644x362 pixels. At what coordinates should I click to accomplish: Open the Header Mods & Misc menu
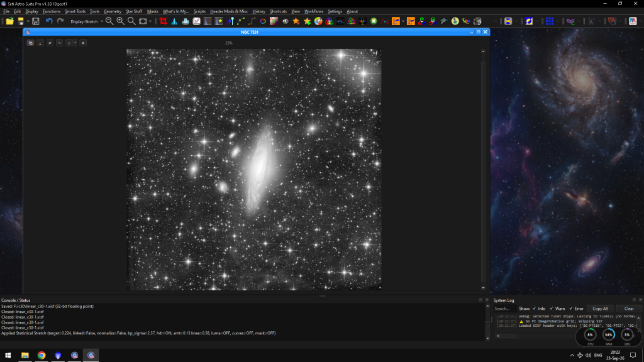(x=229, y=11)
